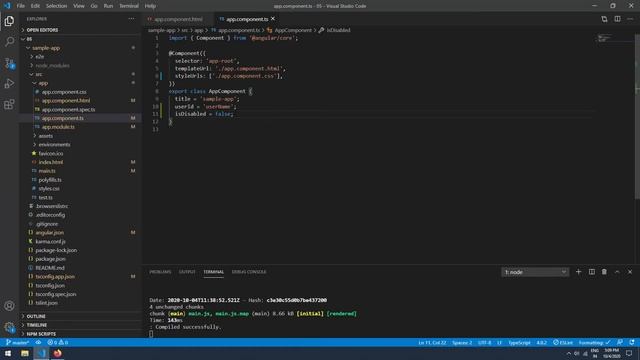This screenshot has height=360, width=640.
Task: Close the terminal panel
Action: [x=630, y=272]
